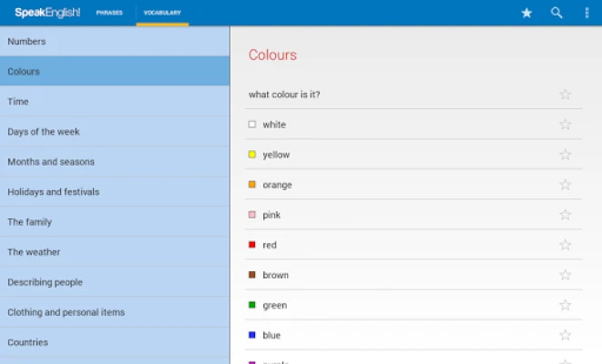Open the favourites star in top bar
The height and width of the screenshot is (364, 602).
pyautogui.click(x=526, y=13)
